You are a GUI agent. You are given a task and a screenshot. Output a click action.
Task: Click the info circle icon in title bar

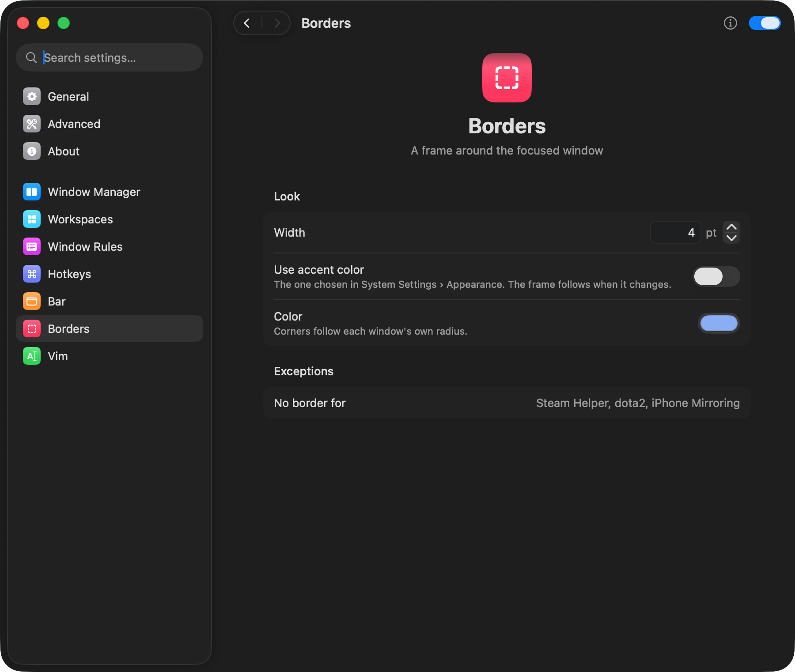(731, 23)
